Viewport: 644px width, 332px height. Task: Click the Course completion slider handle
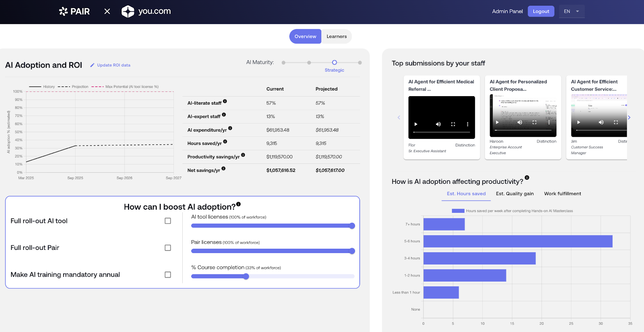pyautogui.click(x=246, y=276)
